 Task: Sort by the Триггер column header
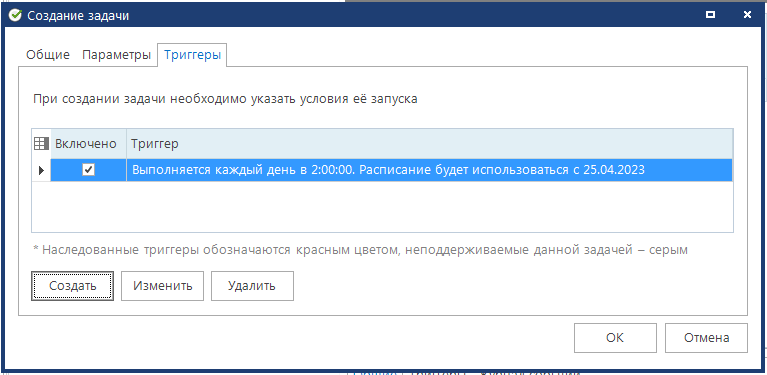(x=429, y=144)
